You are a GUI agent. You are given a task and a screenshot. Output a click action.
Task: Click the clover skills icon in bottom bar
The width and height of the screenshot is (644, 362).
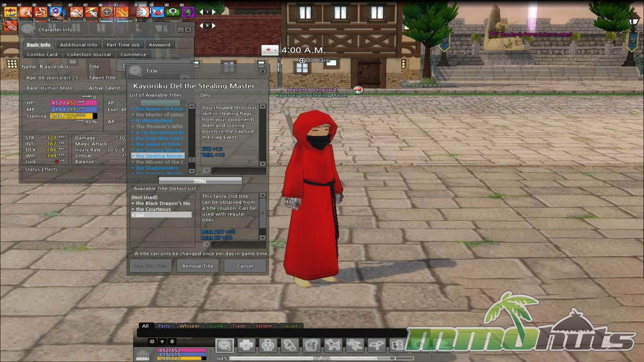coord(246,345)
